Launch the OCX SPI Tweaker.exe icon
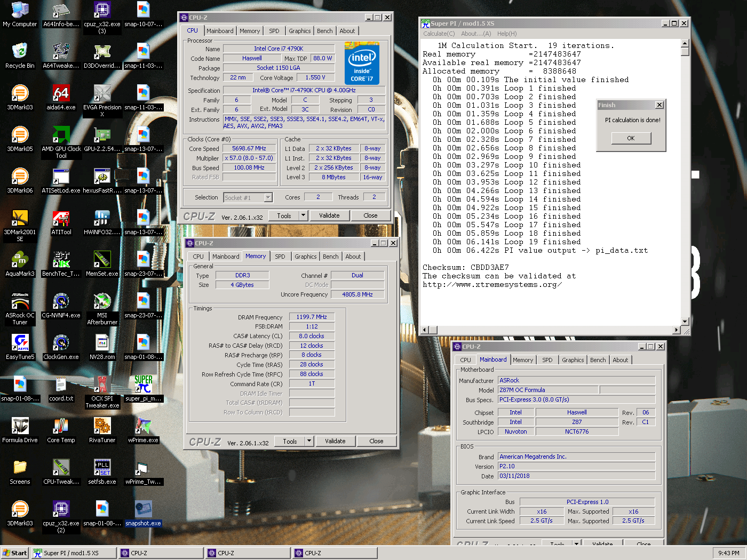This screenshot has width=747, height=560. click(102, 393)
